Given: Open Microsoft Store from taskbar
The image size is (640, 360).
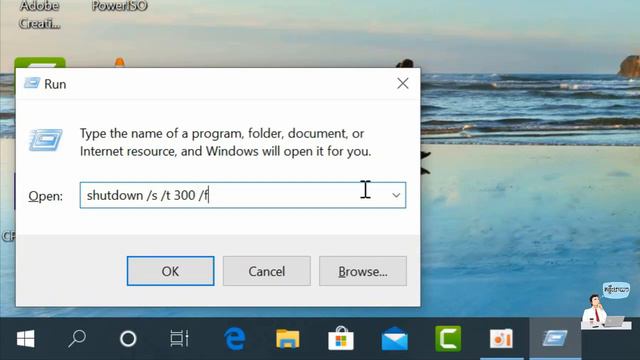Looking at the screenshot, I should [341, 339].
